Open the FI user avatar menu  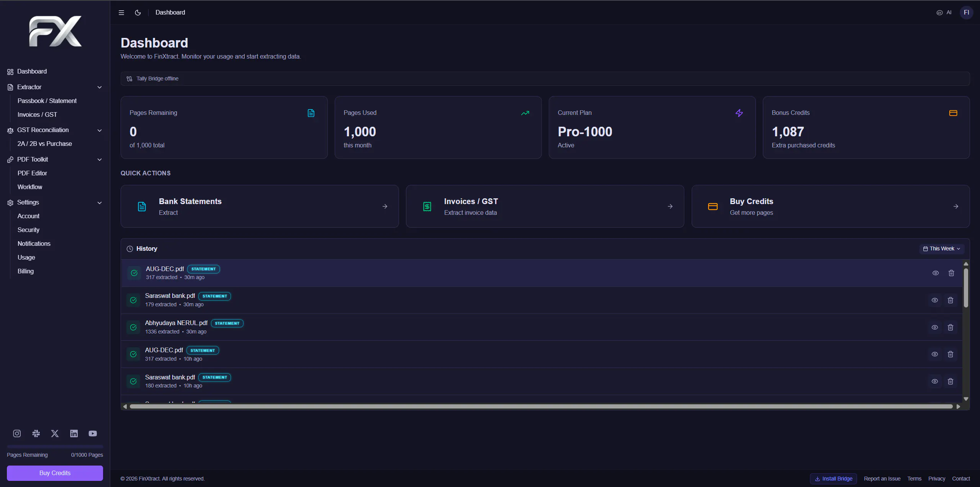[x=966, y=13]
